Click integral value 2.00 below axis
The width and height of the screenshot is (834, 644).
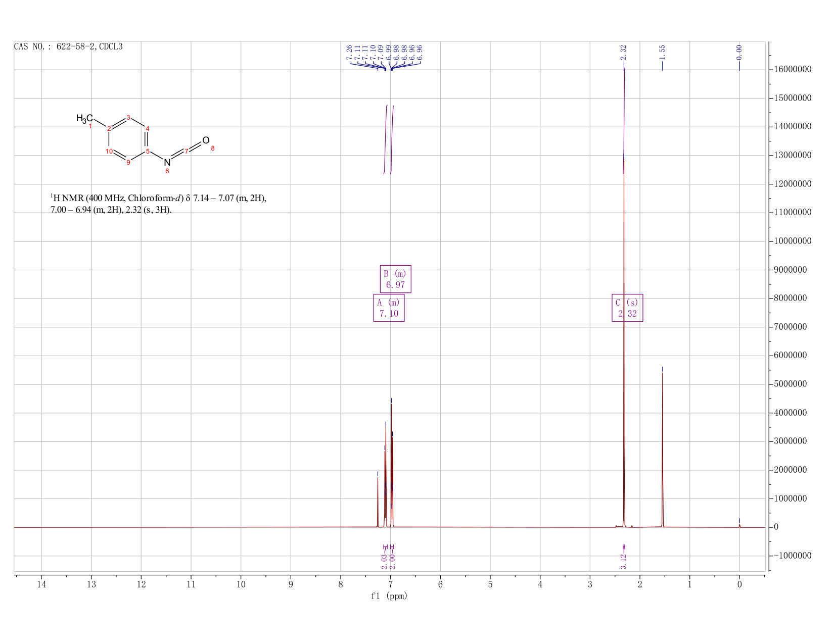point(392,561)
